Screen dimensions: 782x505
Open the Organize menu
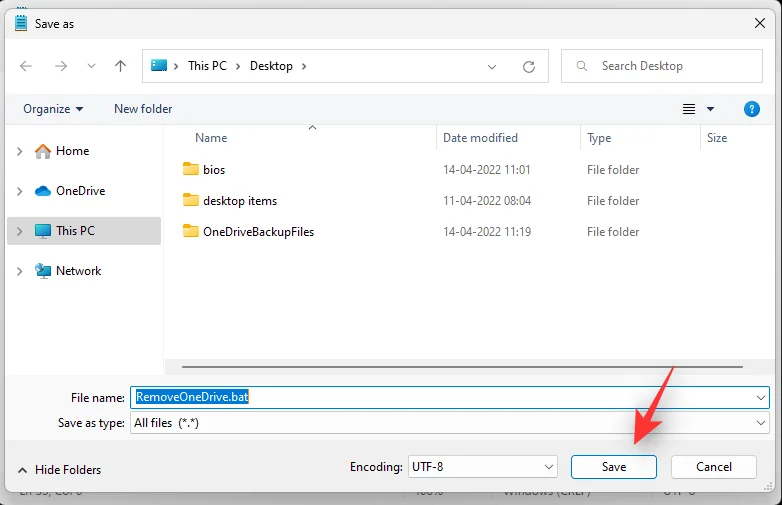tap(53, 109)
